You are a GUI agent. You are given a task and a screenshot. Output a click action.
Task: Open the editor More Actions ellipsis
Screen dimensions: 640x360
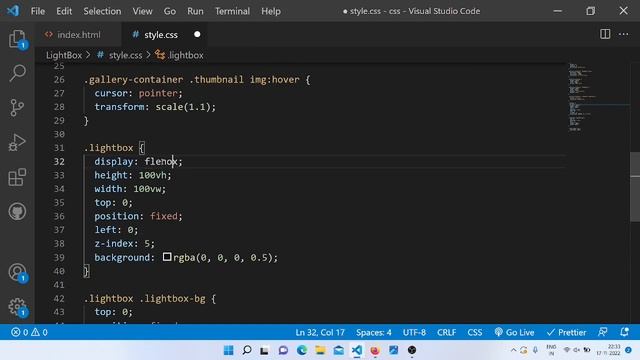tap(623, 34)
